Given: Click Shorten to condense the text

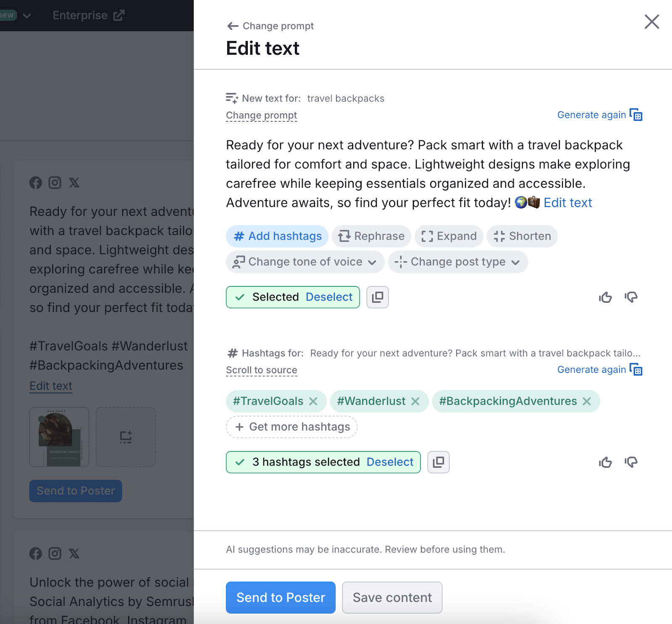Looking at the screenshot, I should (522, 236).
